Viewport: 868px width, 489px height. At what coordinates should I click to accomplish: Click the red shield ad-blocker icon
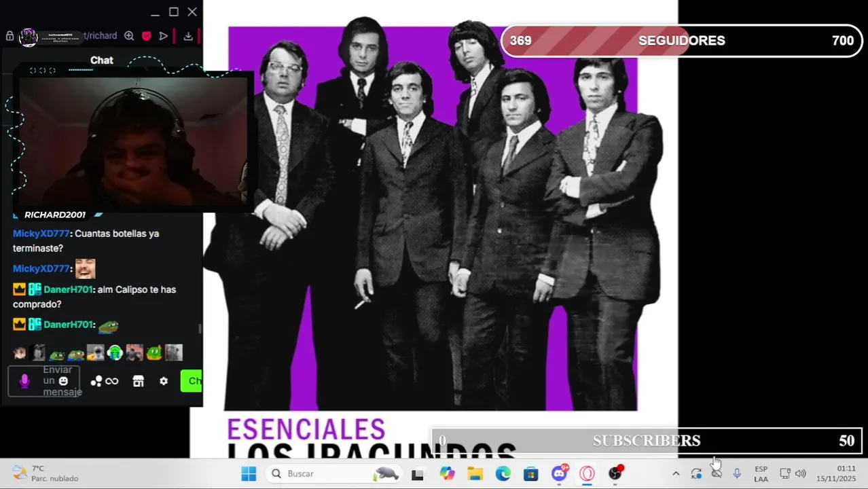pyautogui.click(x=146, y=36)
